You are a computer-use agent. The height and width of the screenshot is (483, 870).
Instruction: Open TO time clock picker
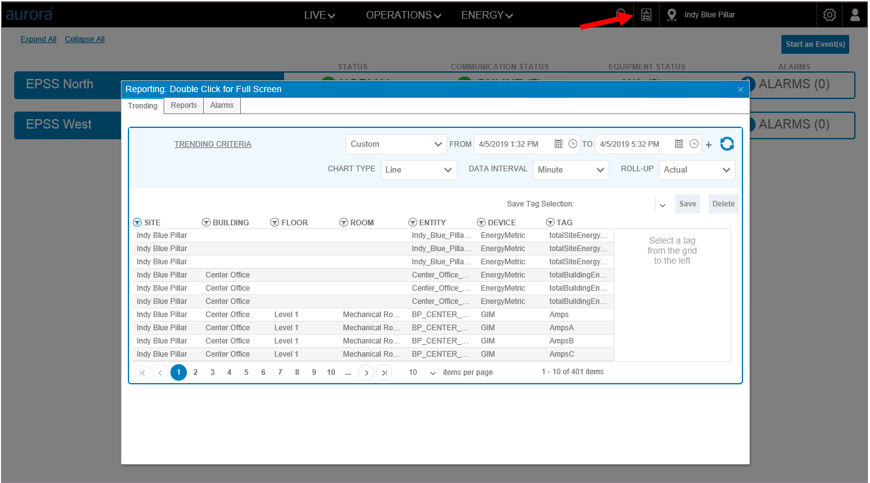[694, 144]
